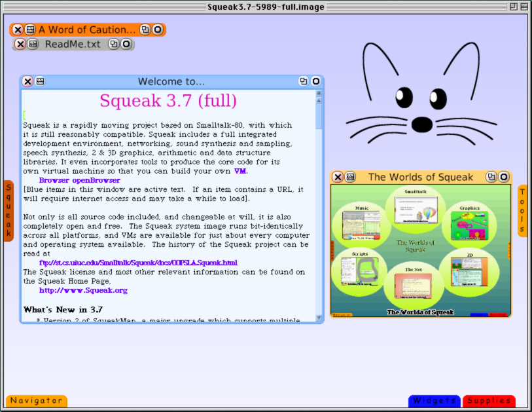532x412 pixels.
Task: Click the collapse box in OS title bar
Action: click(524, 7)
